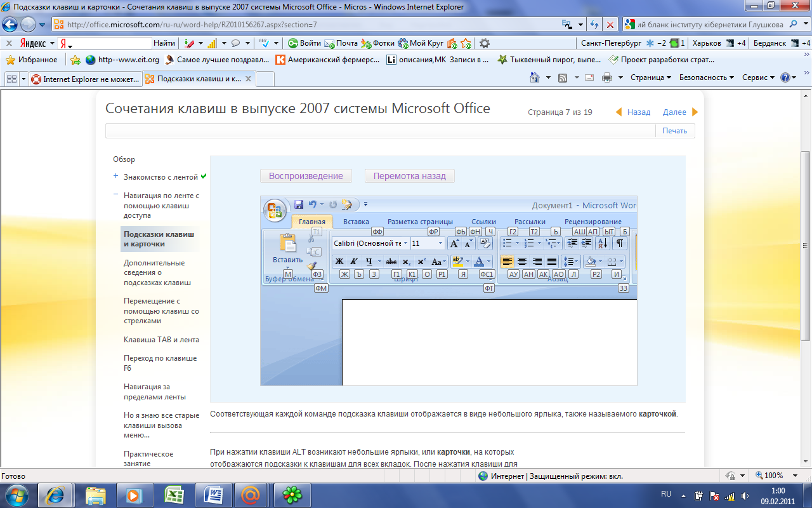This screenshot has width=812, height=508.
Task: Toggle center alignment in the Word demo
Action: 522,261
